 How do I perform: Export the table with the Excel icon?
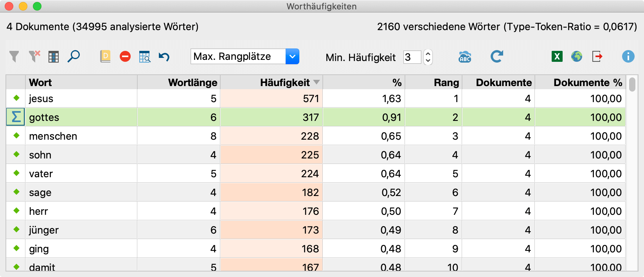point(557,57)
